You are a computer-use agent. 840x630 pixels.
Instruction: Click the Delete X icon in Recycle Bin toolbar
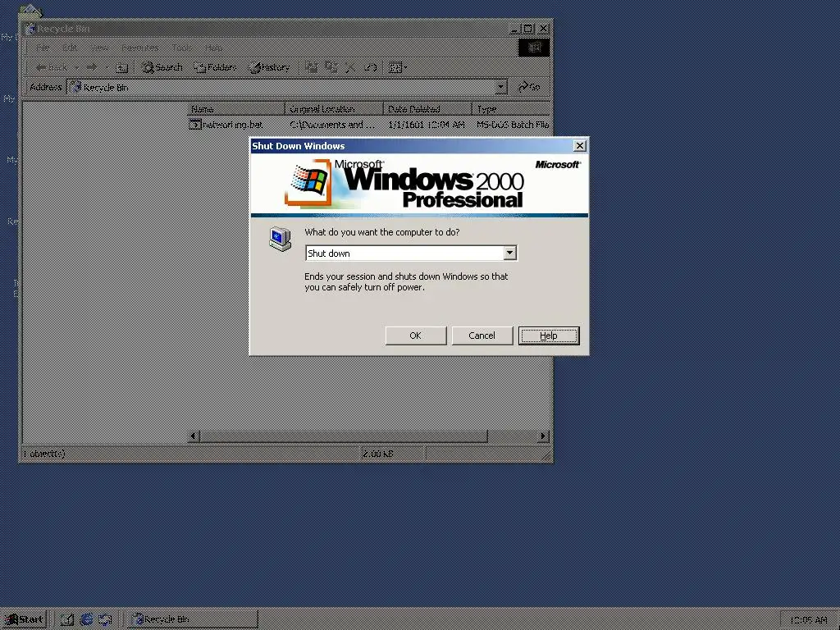[x=351, y=67]
